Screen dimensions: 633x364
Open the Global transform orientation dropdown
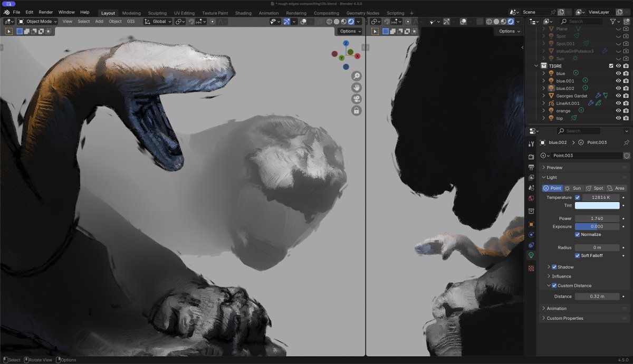coord(159,22)
